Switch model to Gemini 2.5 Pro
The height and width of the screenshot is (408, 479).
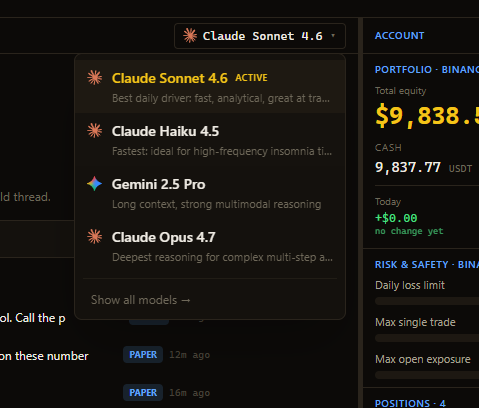point(210,193)
